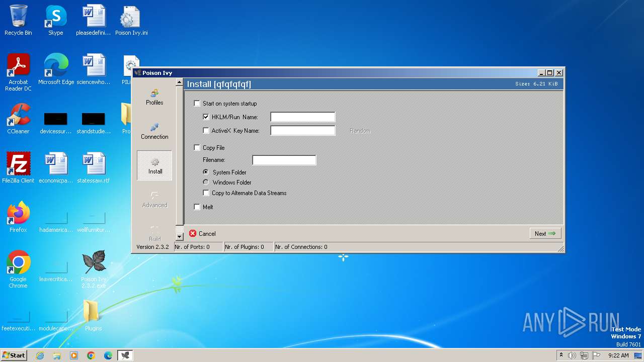644x362 pixels.
Task: Open the Profiles section in sidebar
Action: (154, 97)
